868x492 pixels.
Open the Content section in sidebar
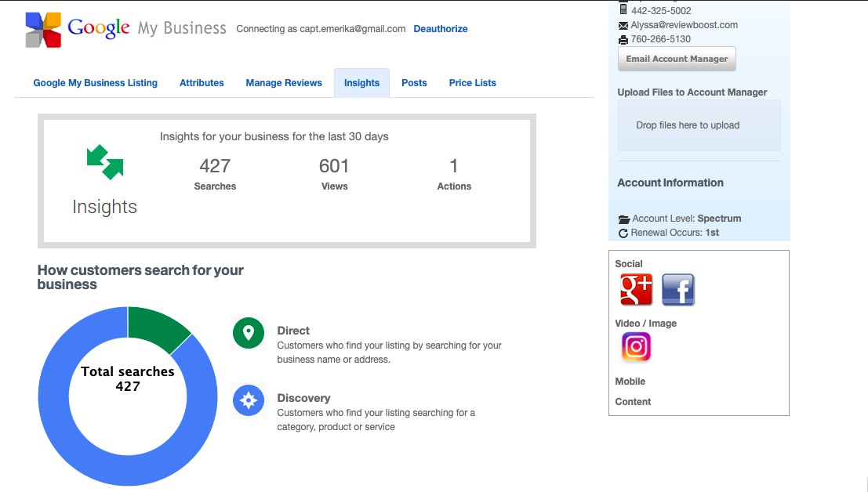coord(633,402)
